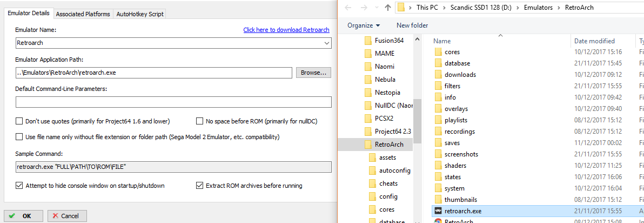Click the Cancel button
This screenshot has width=644, height=223.
(67, 215)
